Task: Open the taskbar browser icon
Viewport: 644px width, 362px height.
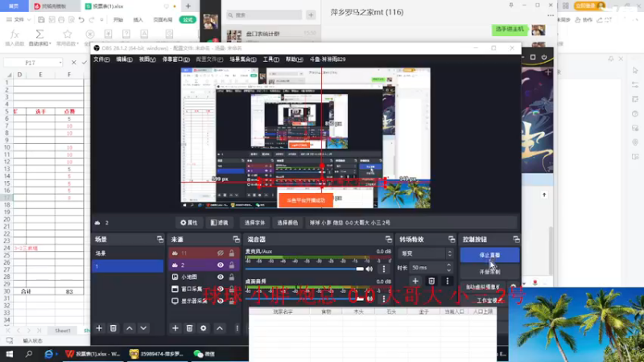Action: 49,354
